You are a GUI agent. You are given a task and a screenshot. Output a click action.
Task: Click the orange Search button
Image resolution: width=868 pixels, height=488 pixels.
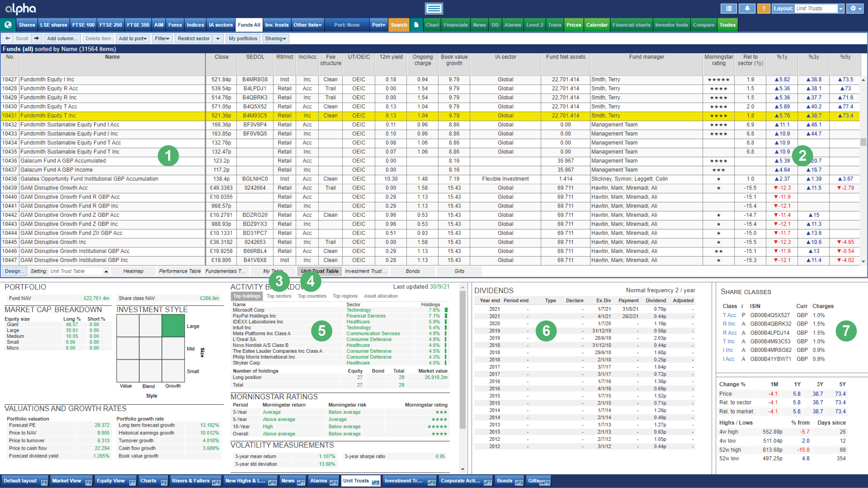(x=399, y=25)
